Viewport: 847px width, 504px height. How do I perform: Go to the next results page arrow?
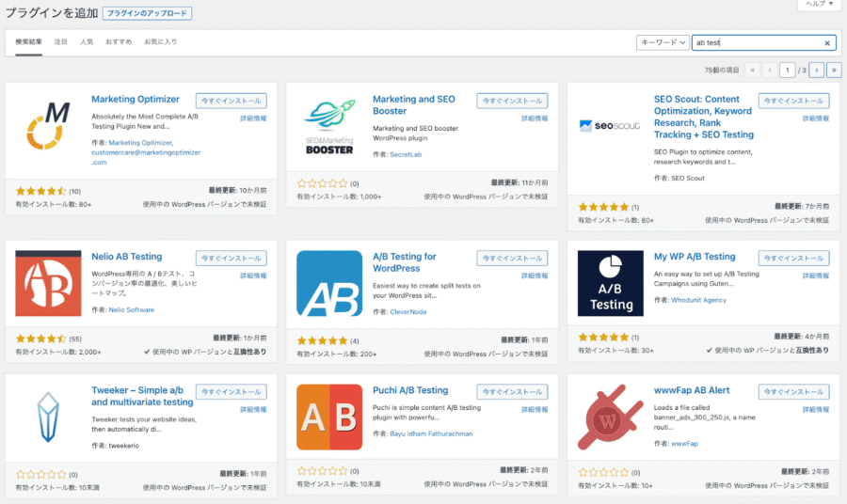click(817, 71)
